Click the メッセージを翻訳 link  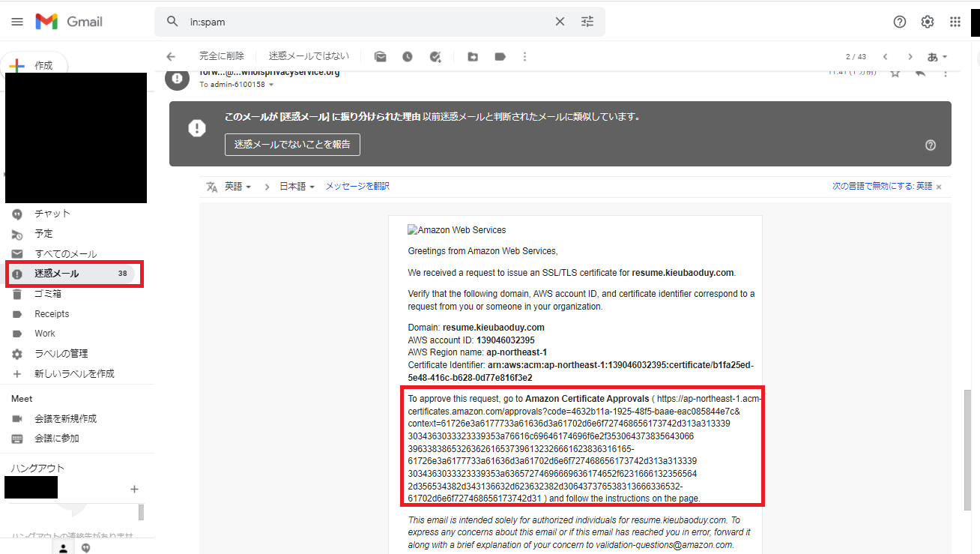(x=357, y=187)
